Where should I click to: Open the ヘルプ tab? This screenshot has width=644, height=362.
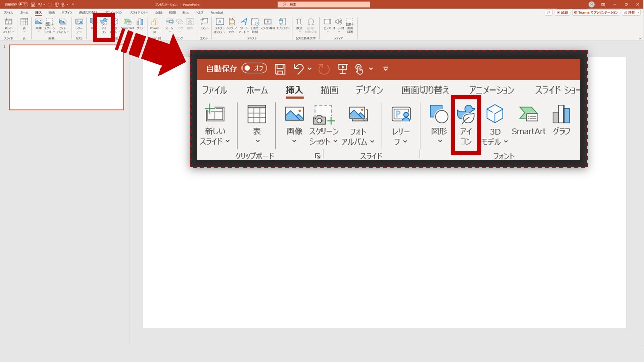pos(200,12)
